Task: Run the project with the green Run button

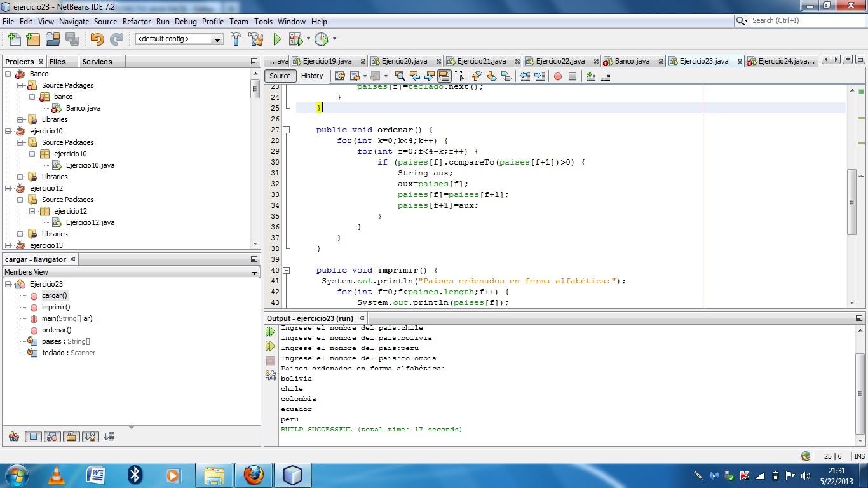Action: coord(278,38)
